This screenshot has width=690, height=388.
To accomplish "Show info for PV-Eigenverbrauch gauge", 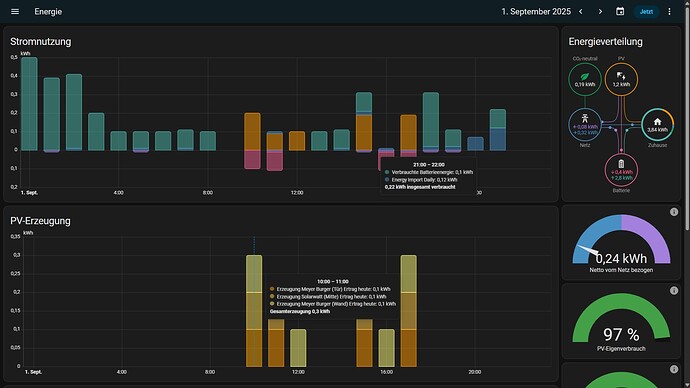I will tap(674, 291).
